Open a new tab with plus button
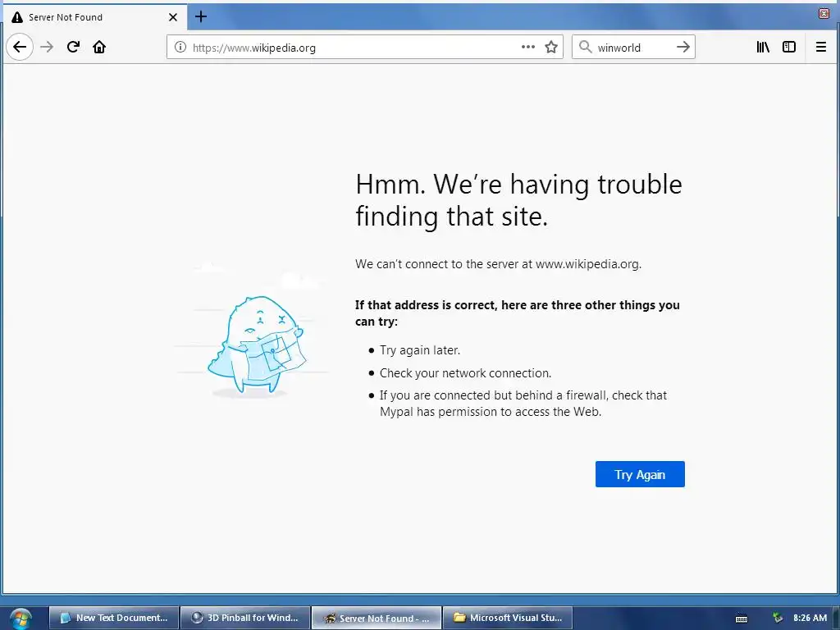 click(201, 16)
